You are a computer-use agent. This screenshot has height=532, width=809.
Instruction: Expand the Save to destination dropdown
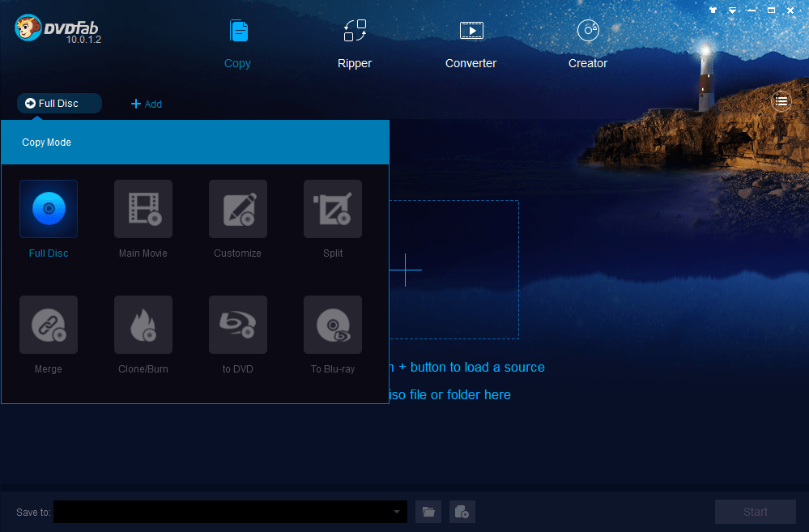tap(396, 512)
